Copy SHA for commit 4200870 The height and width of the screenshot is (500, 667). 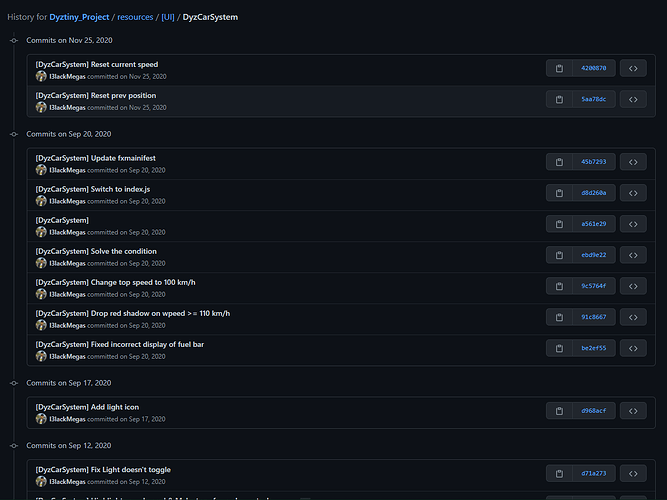(559, 68)
